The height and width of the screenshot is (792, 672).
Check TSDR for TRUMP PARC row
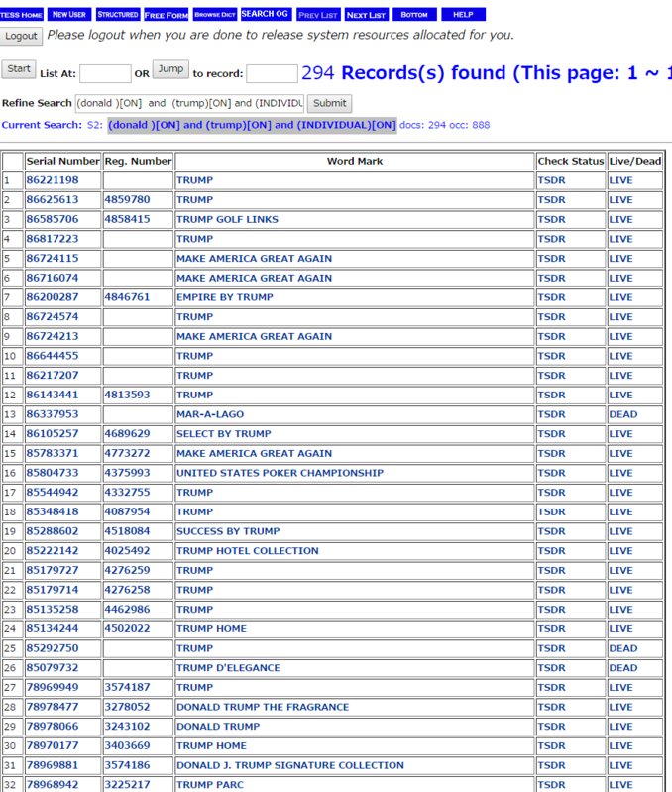click(551, 785)
